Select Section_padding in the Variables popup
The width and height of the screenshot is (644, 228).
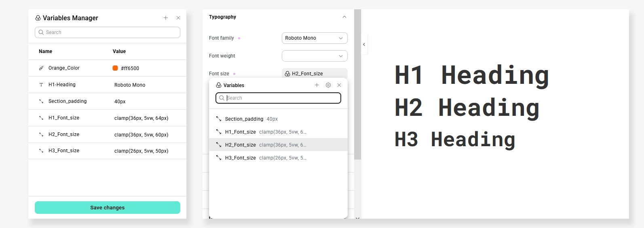click(x=278, y=119)
